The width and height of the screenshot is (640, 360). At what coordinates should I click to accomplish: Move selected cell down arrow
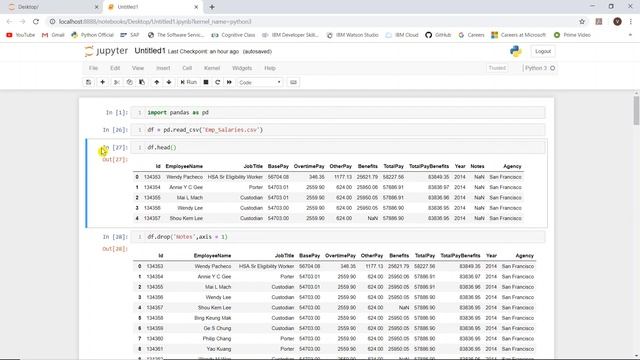(169, 82)
